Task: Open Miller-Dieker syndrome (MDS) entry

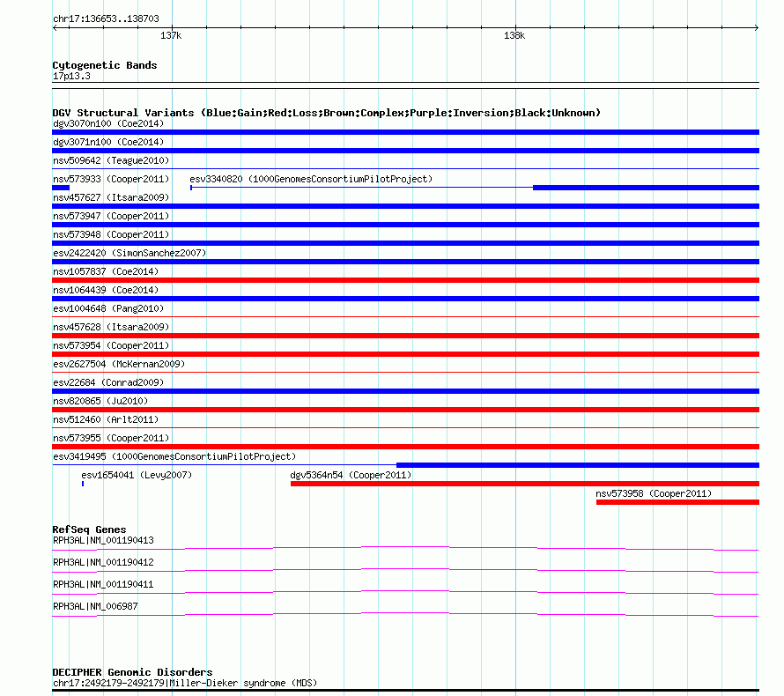Action: pyautogui.click(x=185, y=683)
